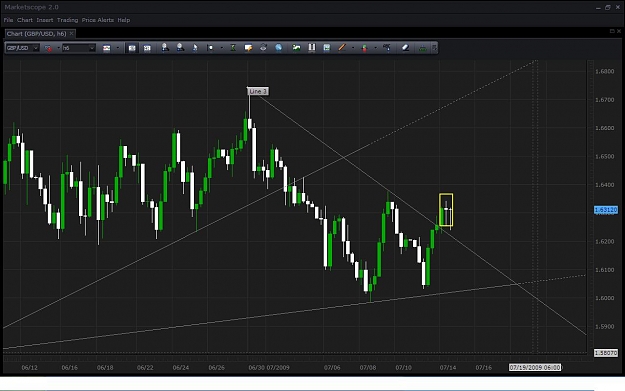Open the toolbar overflow options handle

tap(434, 48)
